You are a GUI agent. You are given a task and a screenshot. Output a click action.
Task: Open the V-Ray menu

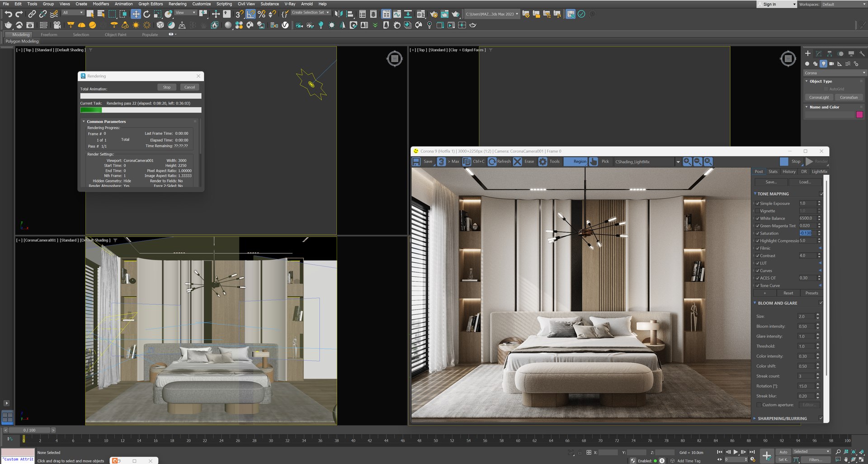pos(290,4)
